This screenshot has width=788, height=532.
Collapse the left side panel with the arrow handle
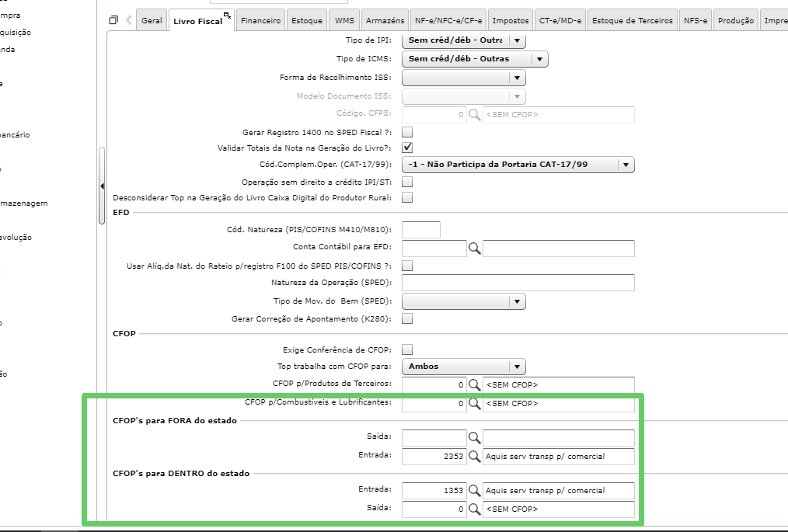click(102, 186)
